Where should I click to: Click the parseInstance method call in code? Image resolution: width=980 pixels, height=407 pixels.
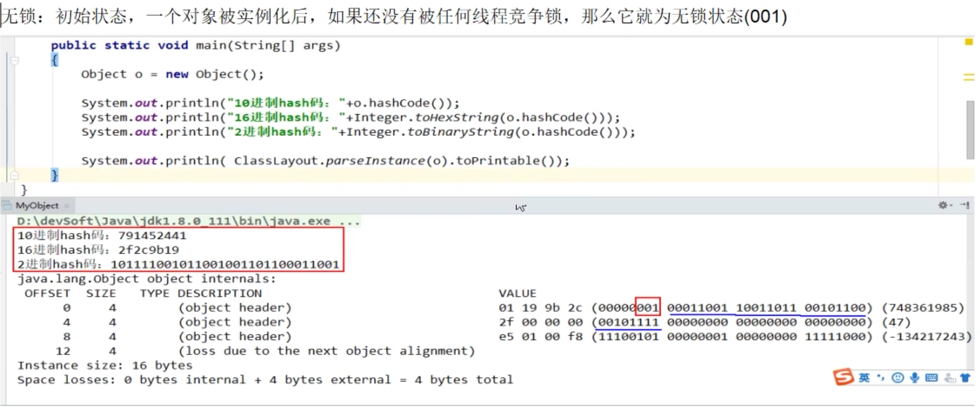pos(375,161)
